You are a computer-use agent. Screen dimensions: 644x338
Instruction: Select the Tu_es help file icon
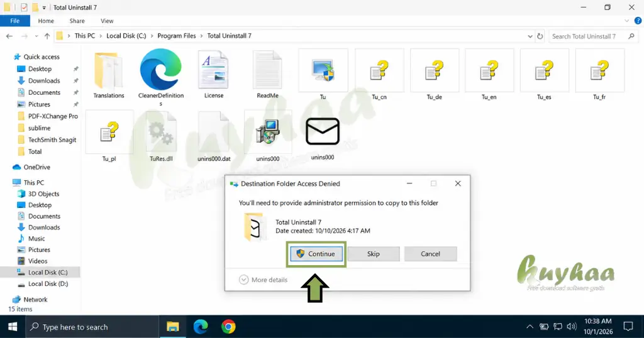544,70
